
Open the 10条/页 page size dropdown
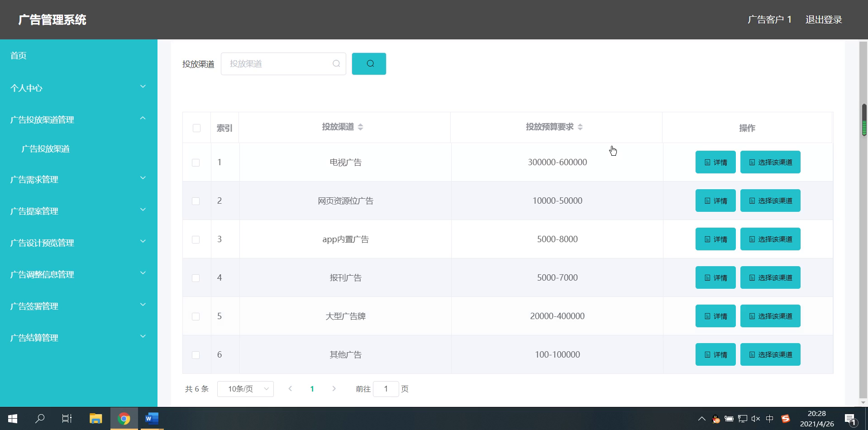pyautogui.click(x=245, y=389)
